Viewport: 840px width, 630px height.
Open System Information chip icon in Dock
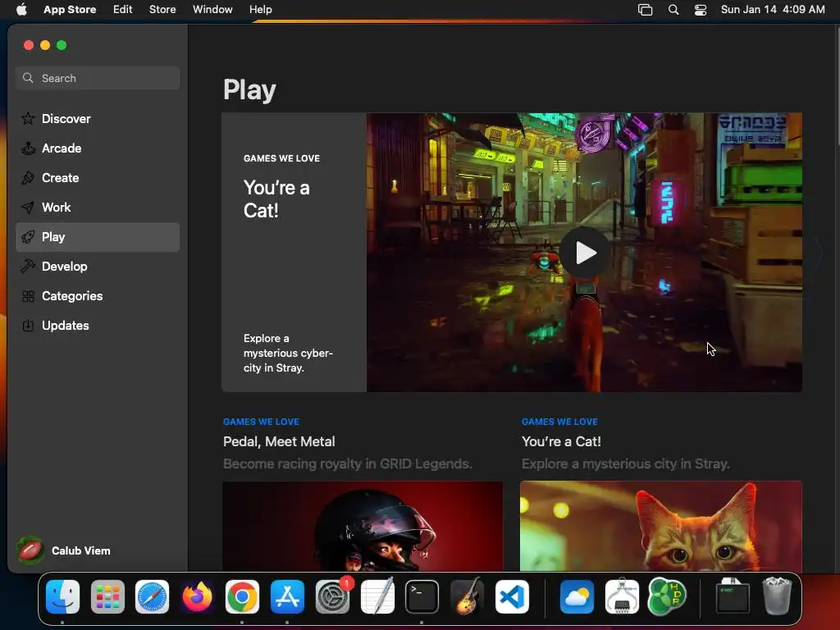click(x=622, y=597)
